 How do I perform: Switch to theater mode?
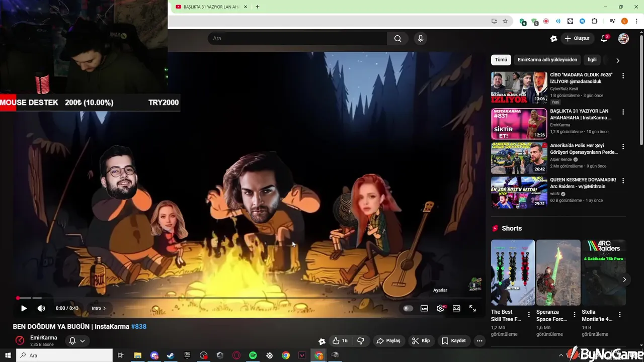tap(456, 308)
